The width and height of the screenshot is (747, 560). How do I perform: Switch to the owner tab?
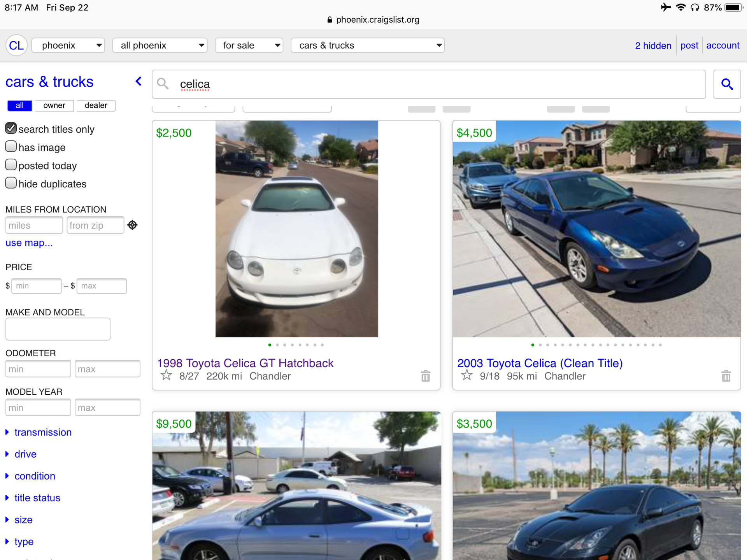(54, 105)
